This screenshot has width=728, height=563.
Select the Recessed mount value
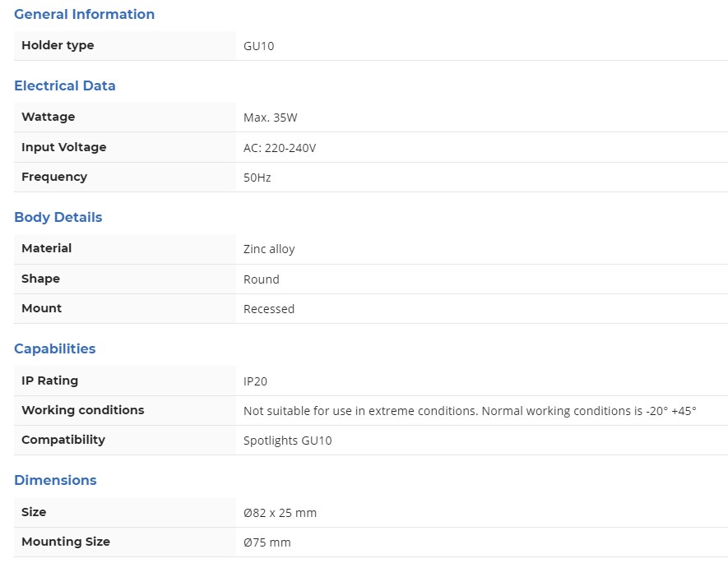point(269,309)
